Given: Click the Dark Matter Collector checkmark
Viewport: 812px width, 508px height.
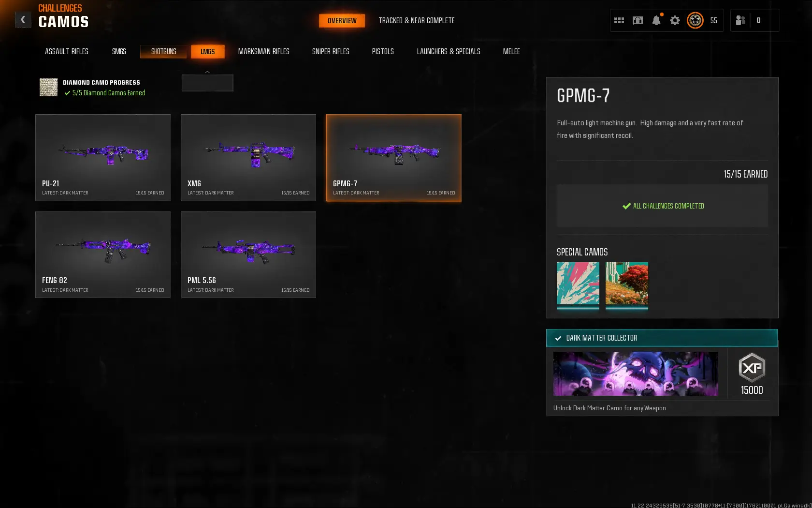Looking at the screenshot, I should (558, 338).
